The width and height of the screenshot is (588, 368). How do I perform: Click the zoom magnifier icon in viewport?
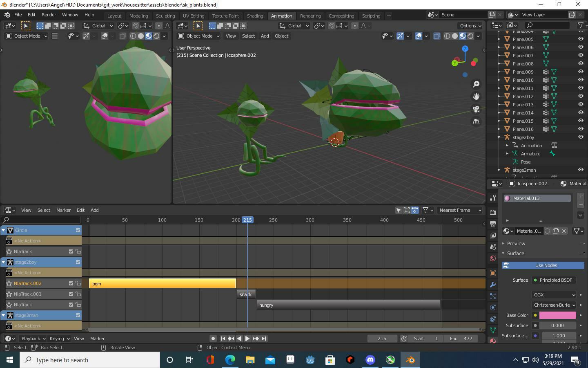pos(476,84)
